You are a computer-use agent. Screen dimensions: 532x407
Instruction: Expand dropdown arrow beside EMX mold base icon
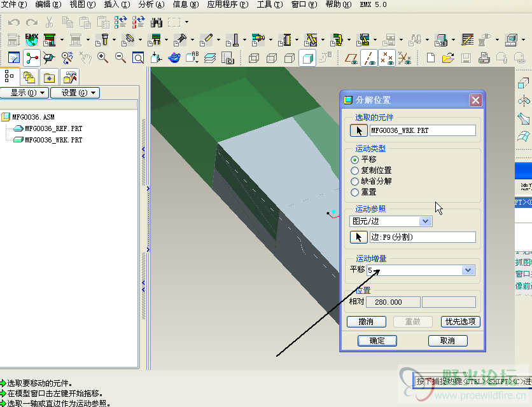tap(62, 40)
